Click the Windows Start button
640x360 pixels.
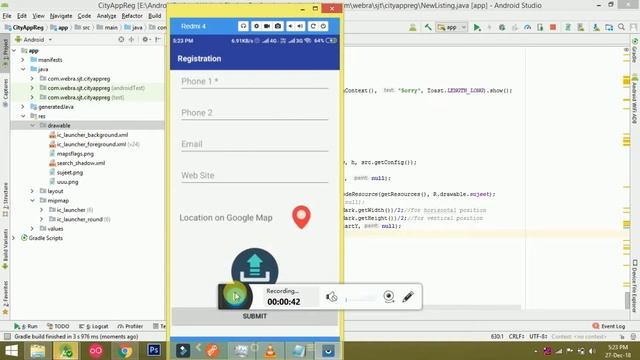[x=11, y=350]
